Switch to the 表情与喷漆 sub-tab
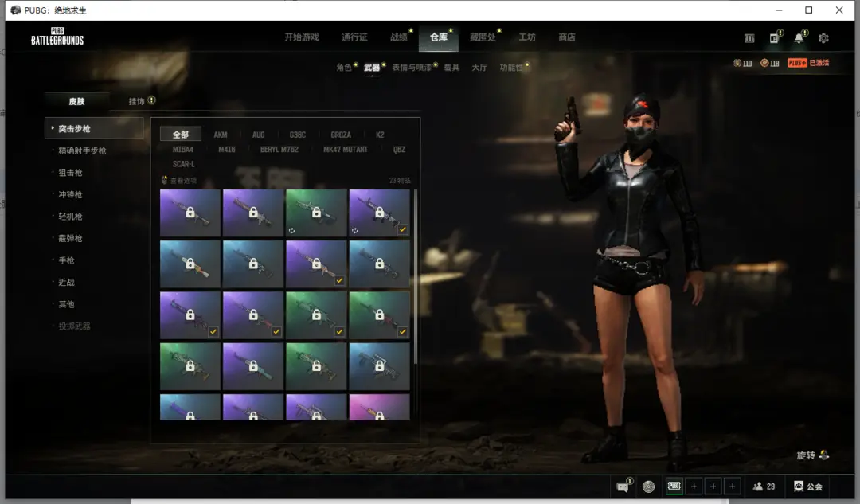860x504 pixels. (x=412, y=68)
